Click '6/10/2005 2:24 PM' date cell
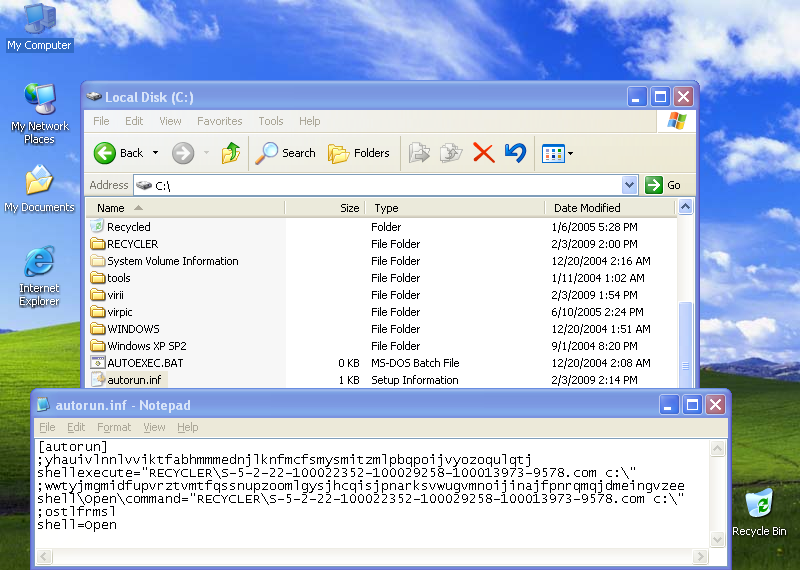The height and width of the screenshot is (570, 800). point(597,312)
